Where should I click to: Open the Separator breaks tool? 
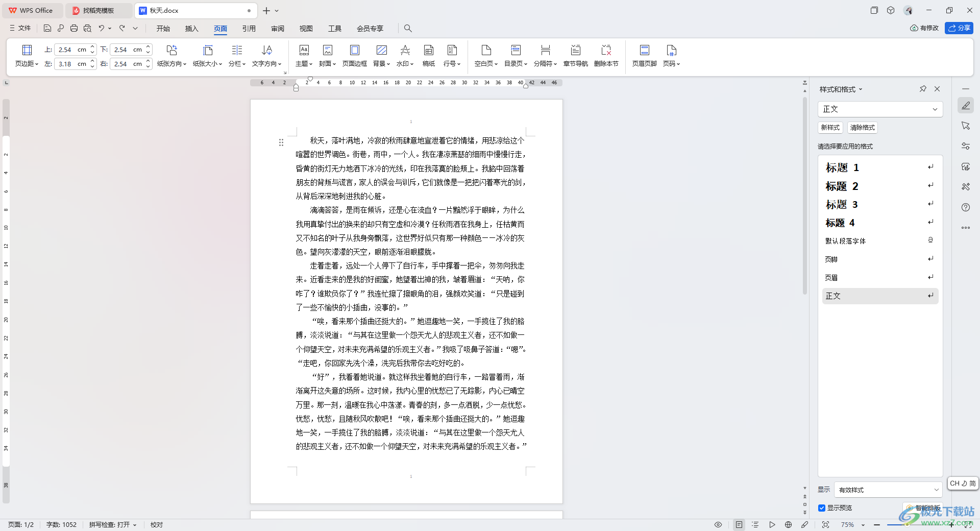click(x=545, y=56)
